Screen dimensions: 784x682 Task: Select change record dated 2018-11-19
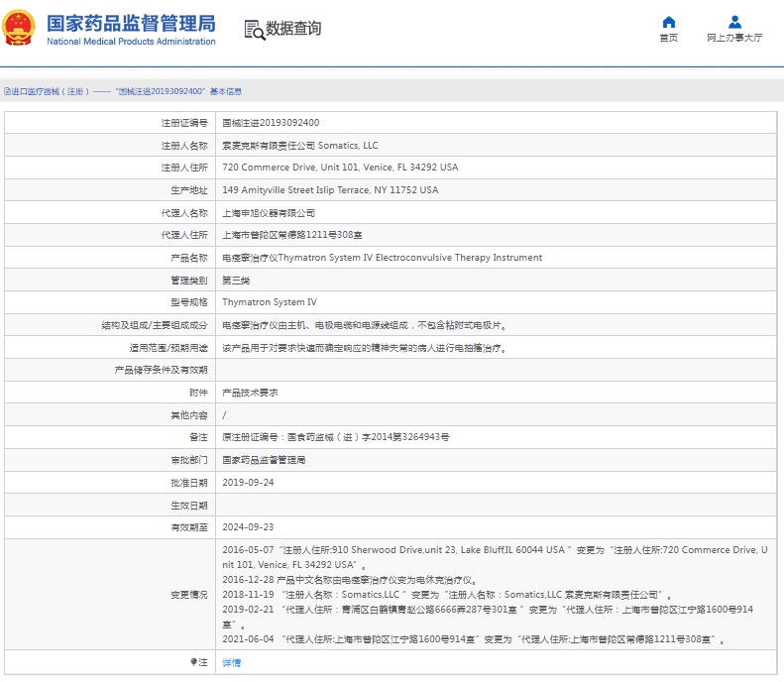(x=447, y=595)
